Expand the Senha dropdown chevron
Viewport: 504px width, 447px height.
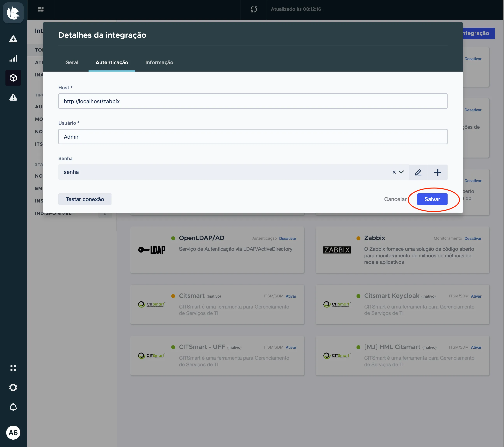401,172
